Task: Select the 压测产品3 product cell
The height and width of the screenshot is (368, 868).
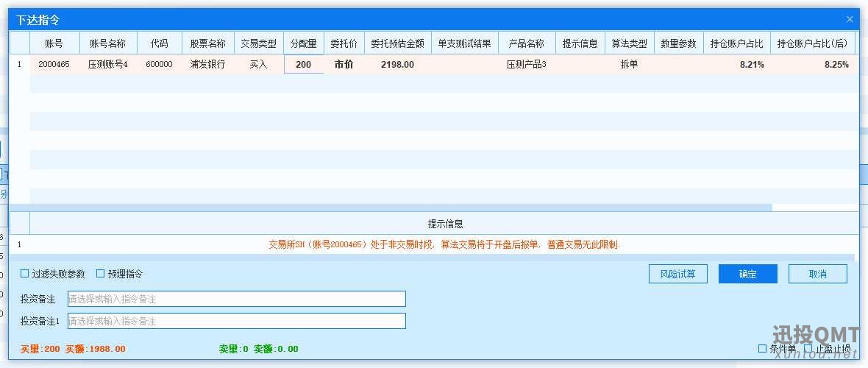Action: [527, 64]
